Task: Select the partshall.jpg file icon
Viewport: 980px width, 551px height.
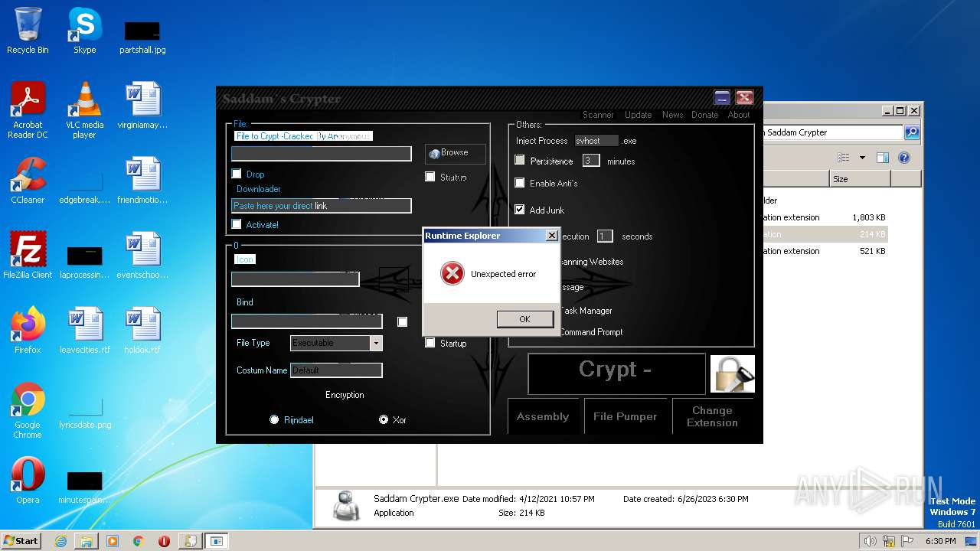Action: tap(142, 37)
